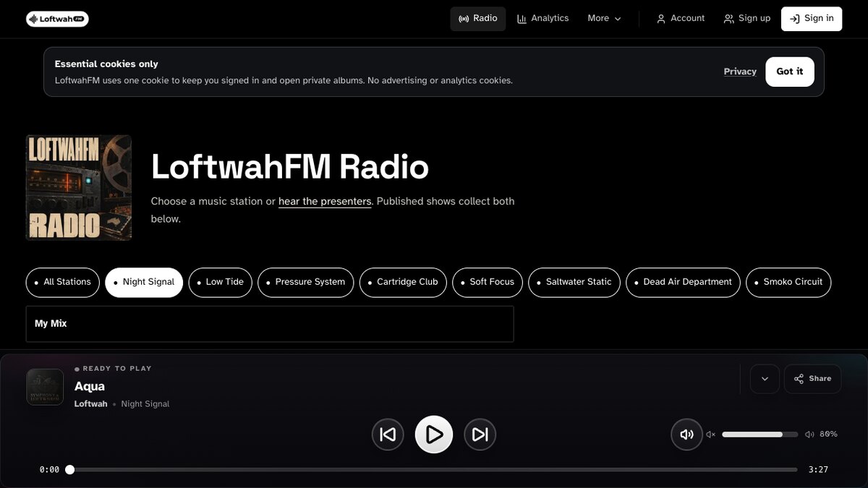Open the LoftwahFM logo home link
This screenshot has width=868, height=488.
57,19
